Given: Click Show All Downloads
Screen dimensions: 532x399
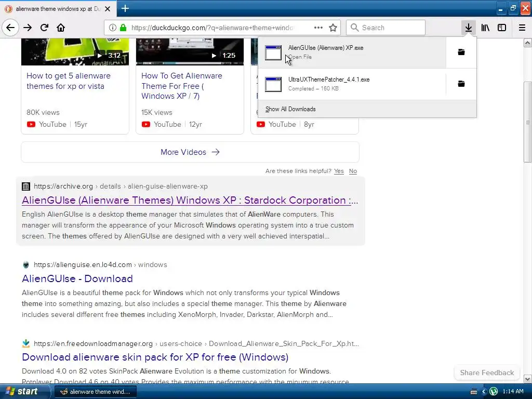Looking at the screenshot, I should (x=290, y=109).
